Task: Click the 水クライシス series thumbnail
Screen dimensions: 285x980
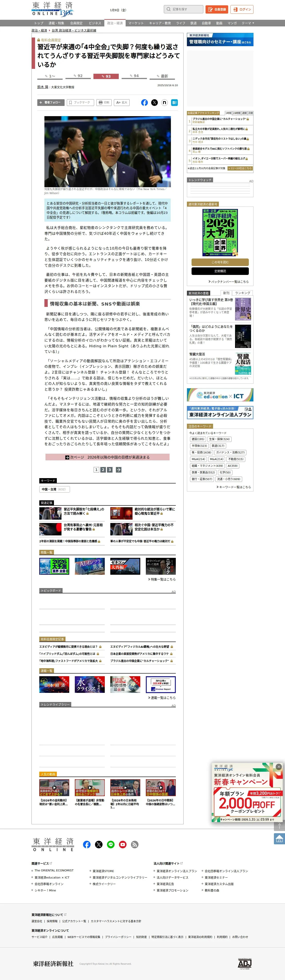Action: click(90, 684)
